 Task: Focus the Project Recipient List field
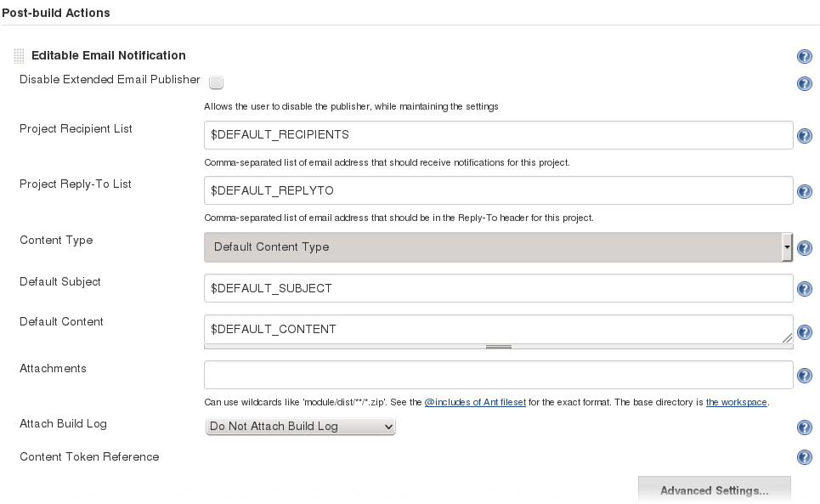(x=498, y=135)
